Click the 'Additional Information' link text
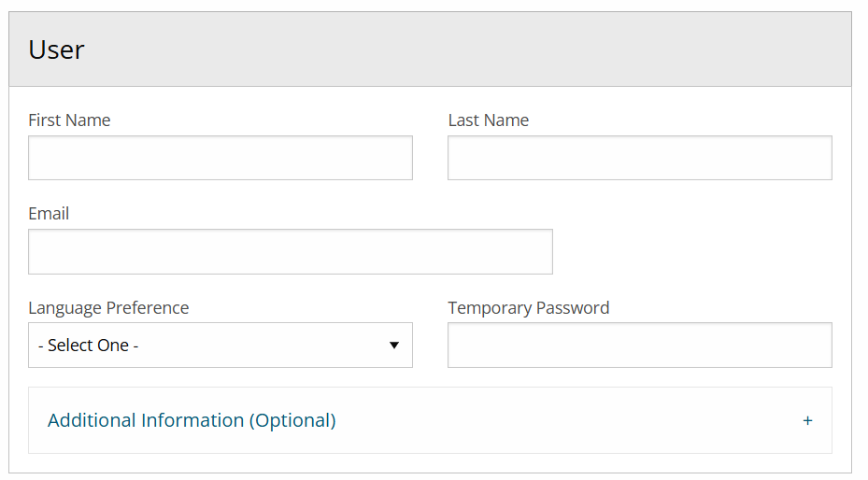Image resolution: width=868 pixels, height=480 pixels. click(x=145, y=420)
